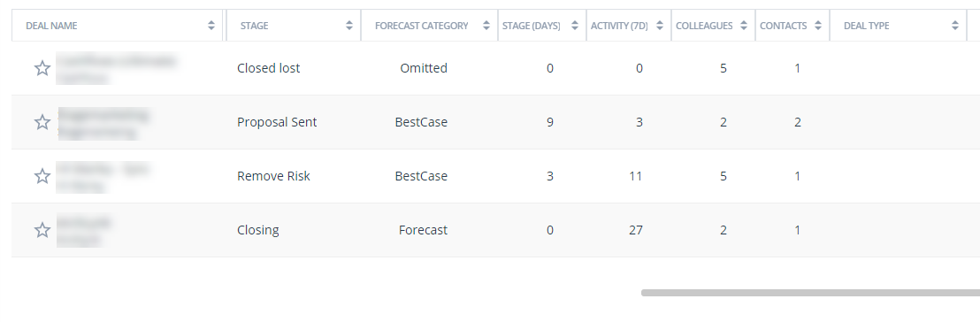980x322 pixels.
Task: Sort by Contacts column arrows
Action: click(817, 26)
